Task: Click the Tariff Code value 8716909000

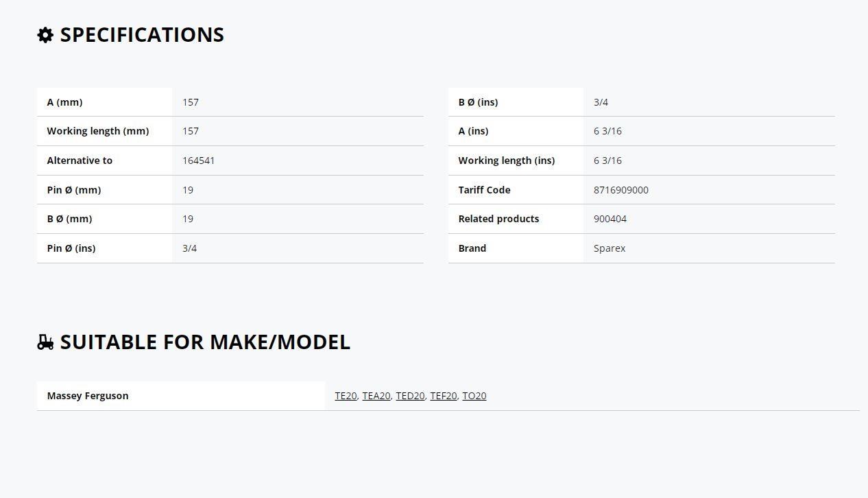Action: (x=621, y=190)
